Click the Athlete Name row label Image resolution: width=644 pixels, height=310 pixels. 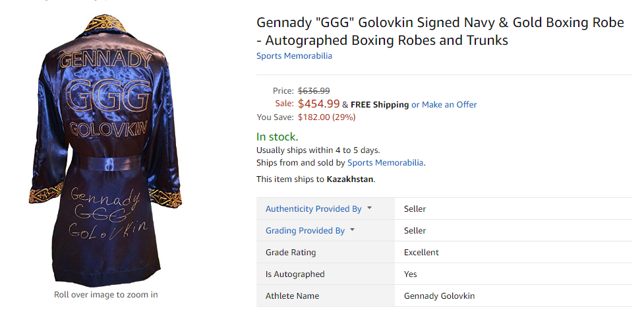coord(292,295)
